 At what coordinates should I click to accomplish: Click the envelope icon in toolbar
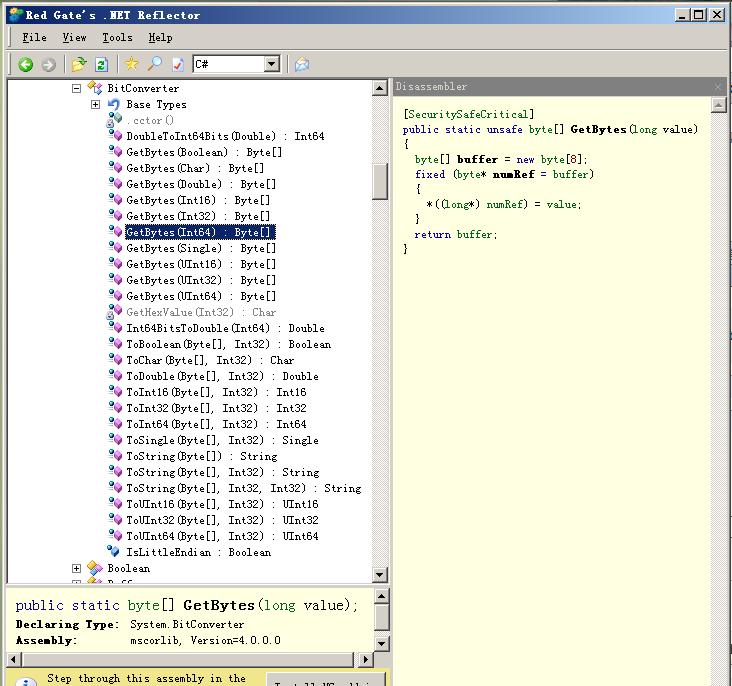click(302, 64)
